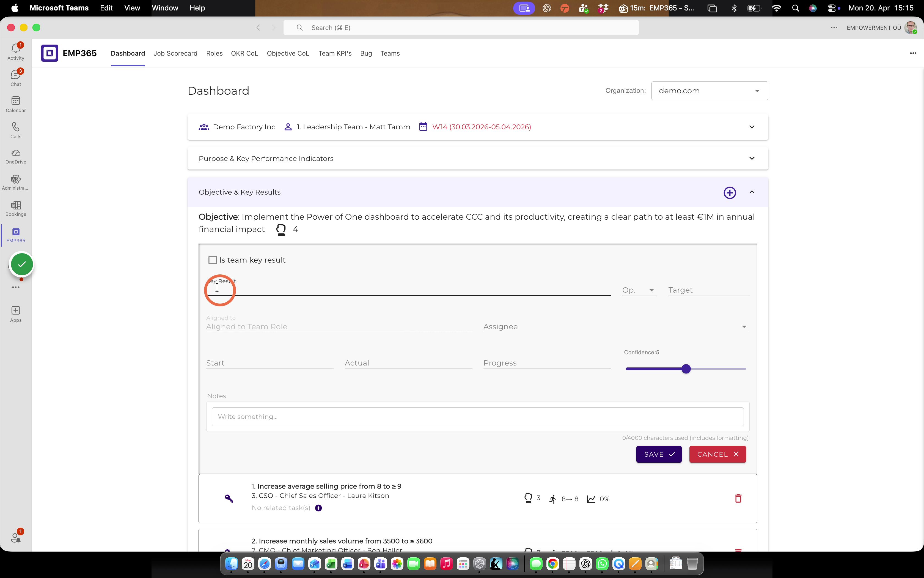Click the Target input field
The width and height of the screenshot is (924, 578).
click(709, 290)
